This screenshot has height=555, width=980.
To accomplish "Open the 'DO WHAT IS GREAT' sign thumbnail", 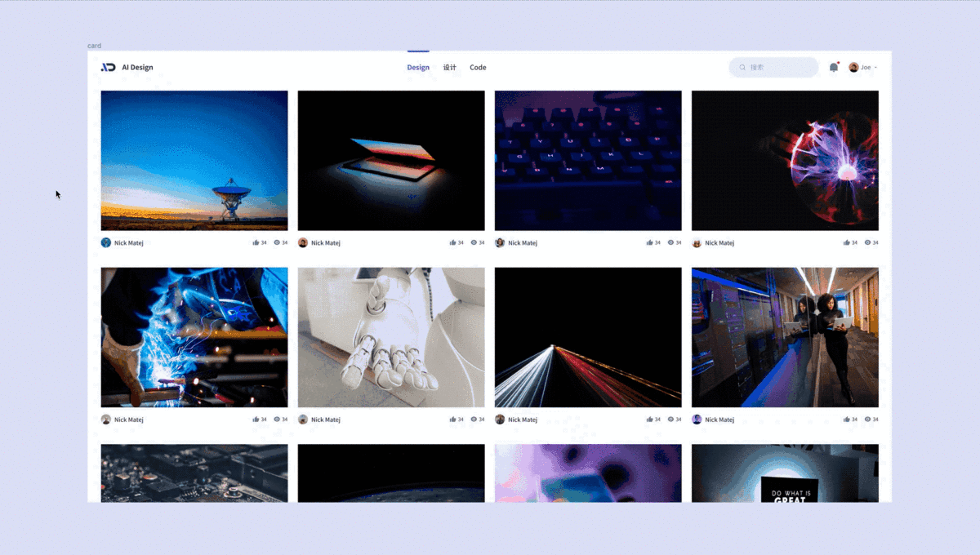I will (785, 473).
